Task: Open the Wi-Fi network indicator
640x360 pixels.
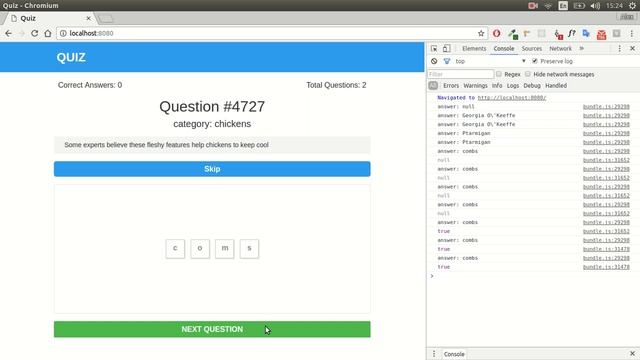Action: [x=548, y=6]
